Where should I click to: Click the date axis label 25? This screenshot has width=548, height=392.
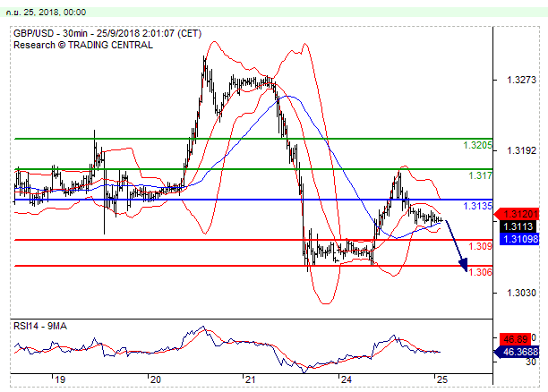pos(442,379)
